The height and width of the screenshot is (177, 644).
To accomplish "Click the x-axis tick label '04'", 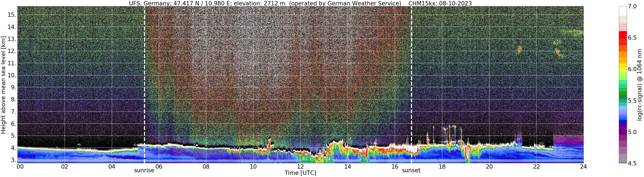I will (x=112, y=167).
